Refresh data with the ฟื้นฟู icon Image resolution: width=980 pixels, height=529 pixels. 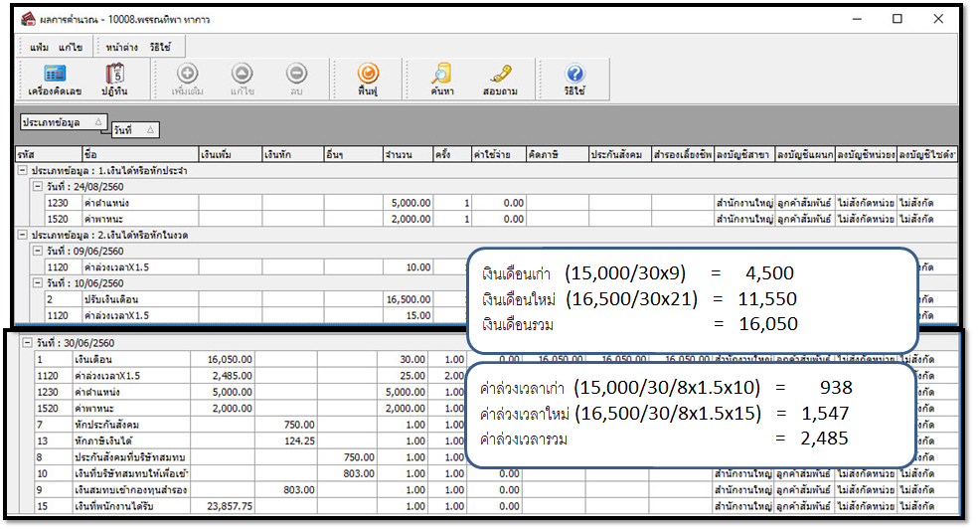click(368, 80)
